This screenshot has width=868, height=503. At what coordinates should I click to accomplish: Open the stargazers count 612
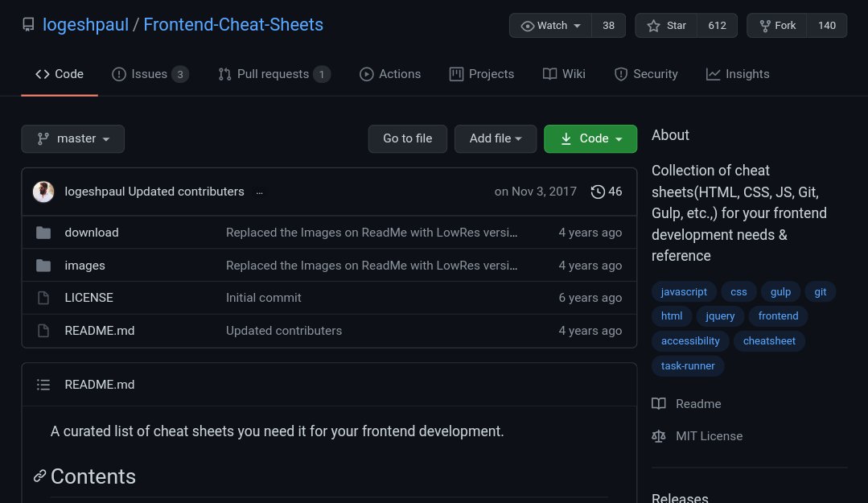(x=717, y=26)
